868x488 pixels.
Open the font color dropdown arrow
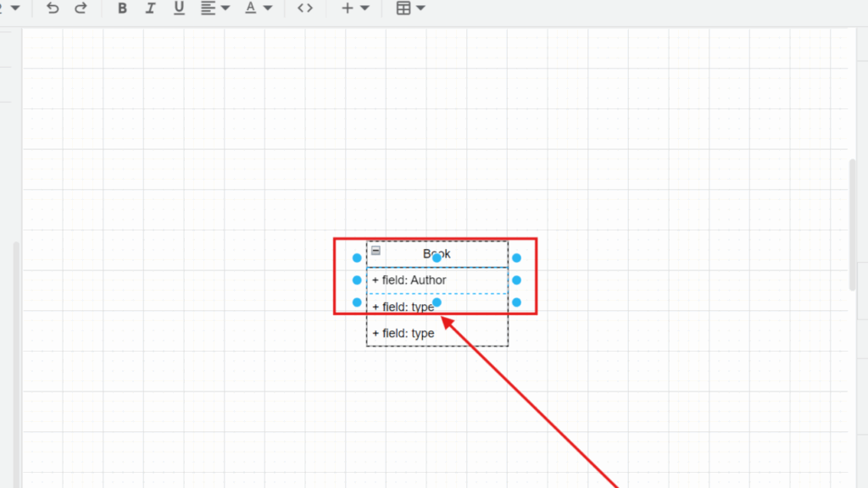click(x=268, y=8)
